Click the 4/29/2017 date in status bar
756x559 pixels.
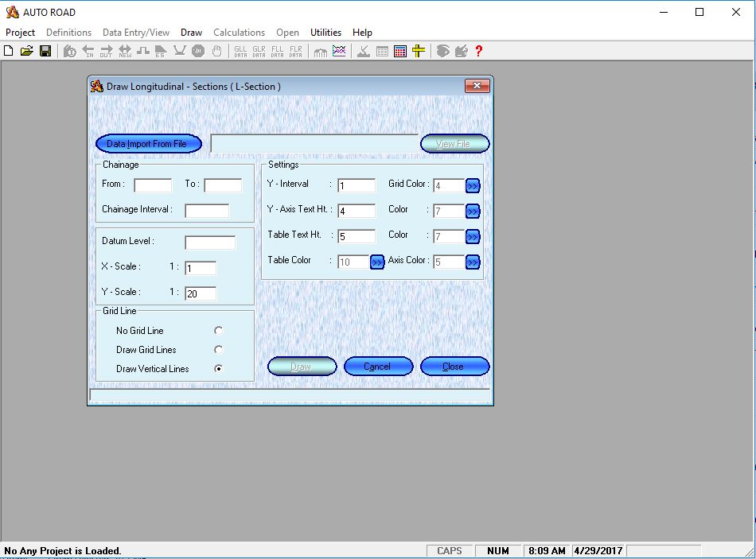pyautogui.click(x=598, y=551)
